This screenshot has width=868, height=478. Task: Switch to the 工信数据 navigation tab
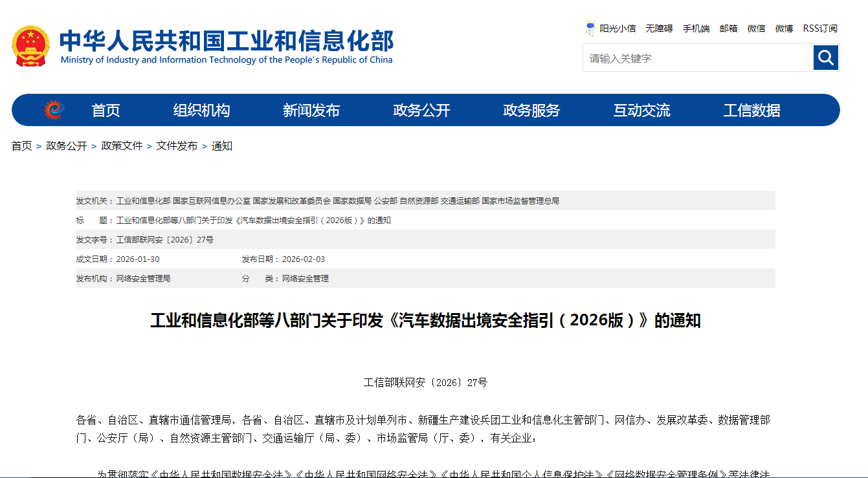pyautogui.click(x=751, y=110)
